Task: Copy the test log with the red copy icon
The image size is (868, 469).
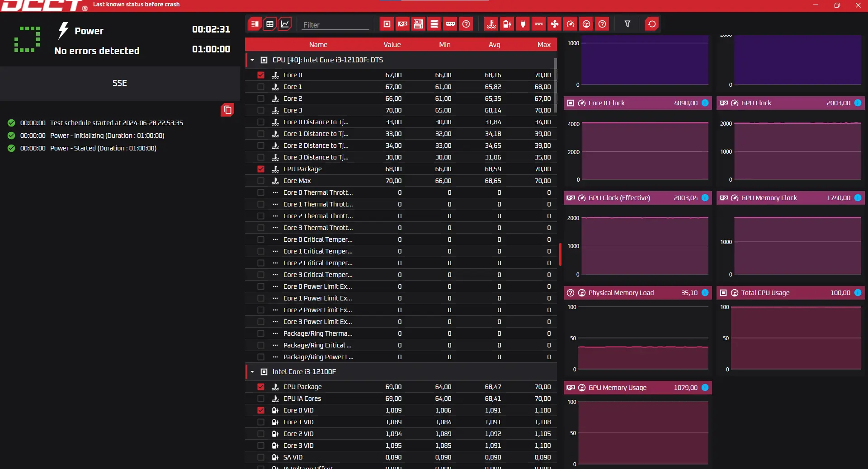Action: pyautogui.click(x=227, y=110)
